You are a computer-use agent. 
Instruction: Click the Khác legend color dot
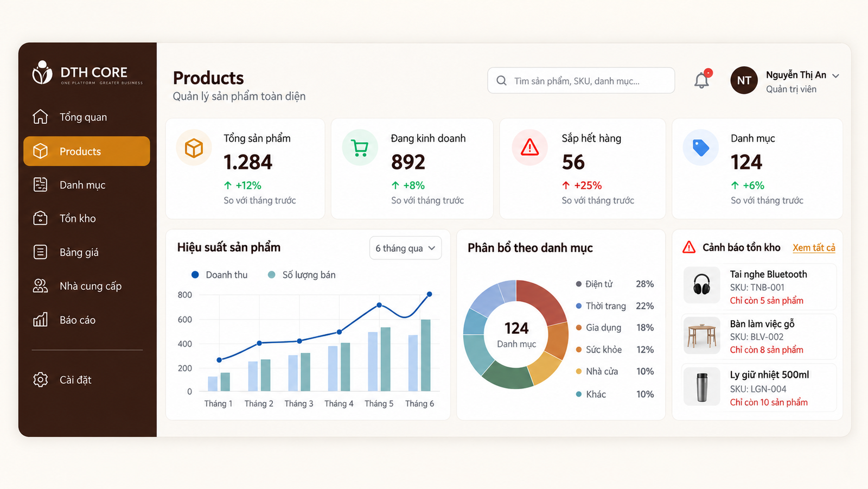[x=579, y=394]
